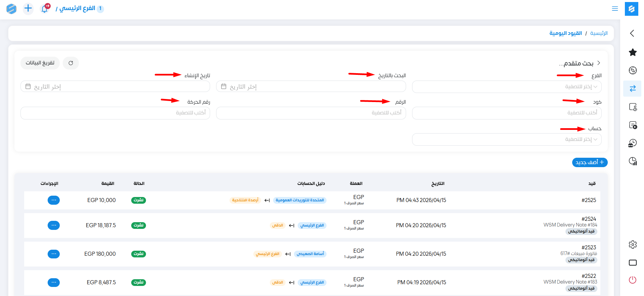The width and height of the screenshot is (644, 296).
Task: Open the favorites star icon in sidebar
Action: point(633,52)
